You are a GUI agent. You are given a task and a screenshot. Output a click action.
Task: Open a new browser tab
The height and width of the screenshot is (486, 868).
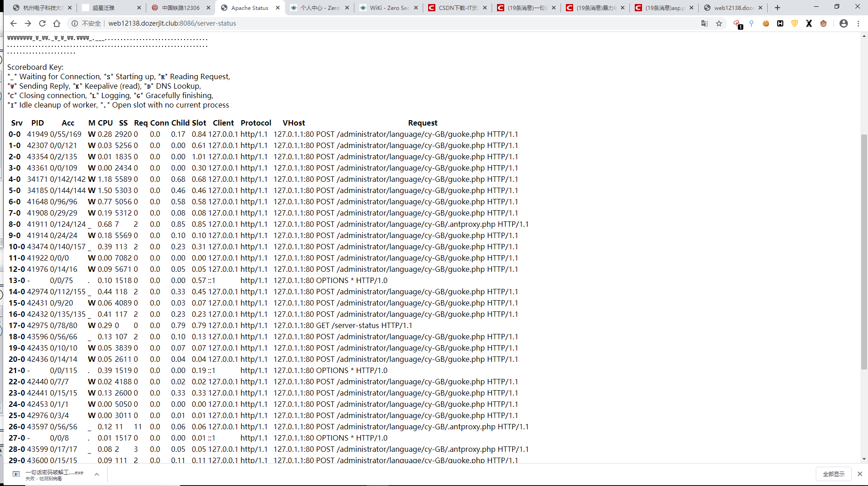(778, 8)
